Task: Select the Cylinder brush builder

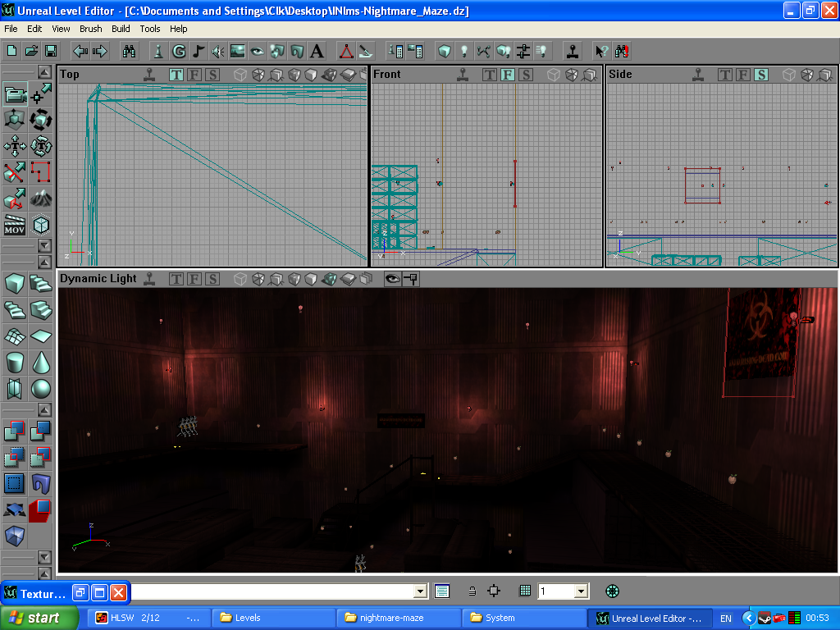Action: click(x=15, y=362)
